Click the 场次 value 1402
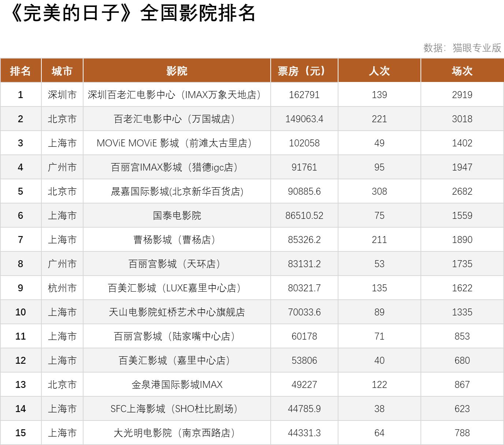The height and width of the screenshot is (445, 504). tap(462, 143)
